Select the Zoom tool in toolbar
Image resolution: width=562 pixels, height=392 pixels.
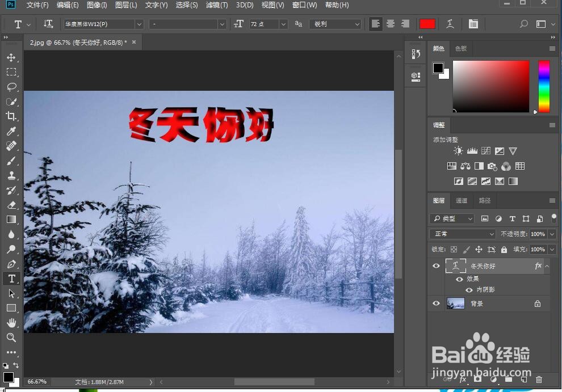[x=11, y=338]
